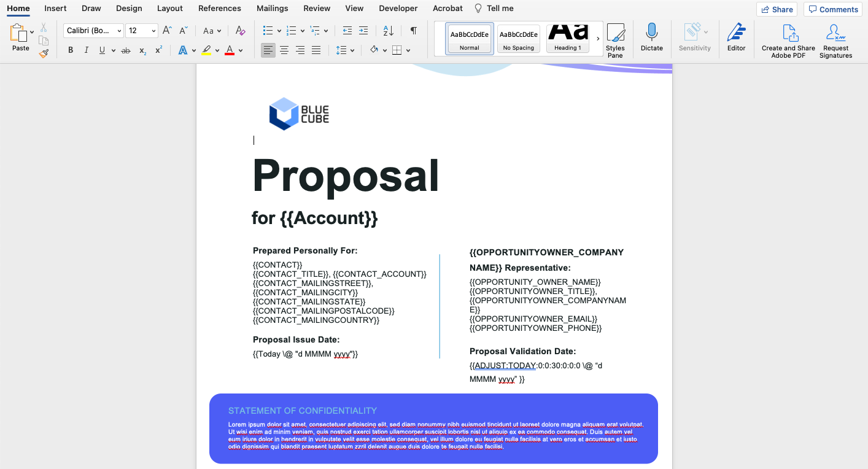Click the Tell me search box
868x469 pixels.
pos(494,8)
